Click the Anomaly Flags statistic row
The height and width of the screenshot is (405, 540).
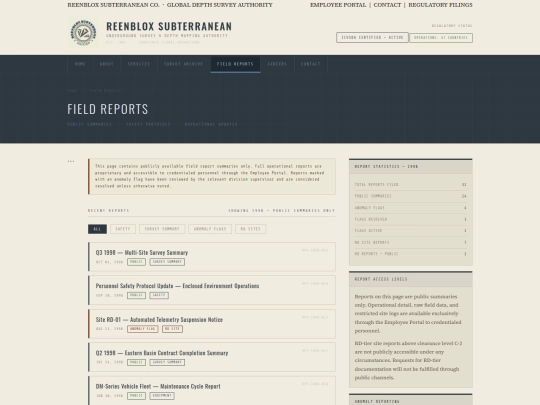tap(411, 208)
